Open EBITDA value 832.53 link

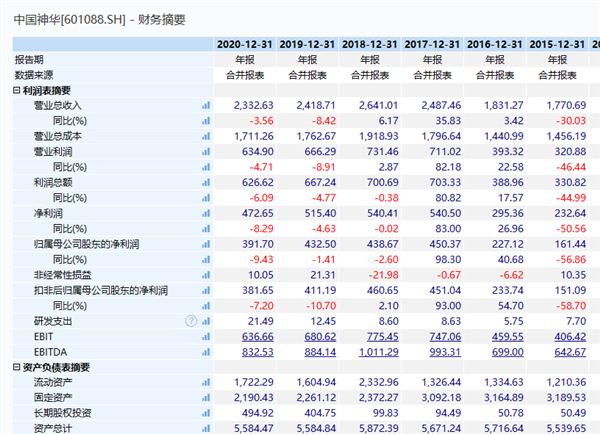pyautogui.click(x=252, y=352)
